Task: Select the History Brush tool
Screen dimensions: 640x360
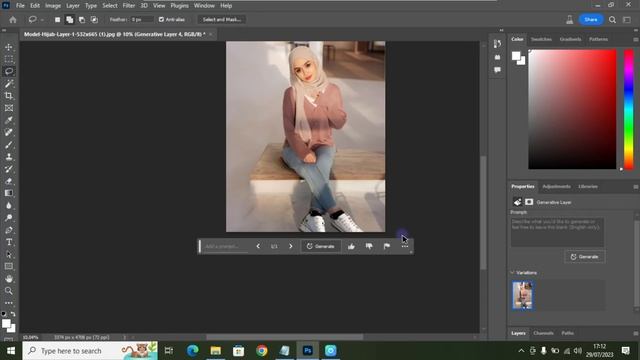Action: [9, 169]
